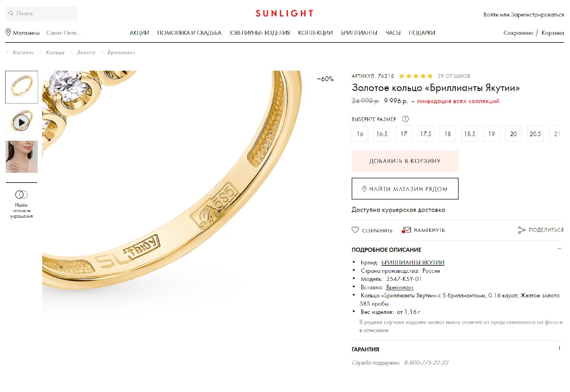Click the size help question mark icon

(x=405, y=119)
